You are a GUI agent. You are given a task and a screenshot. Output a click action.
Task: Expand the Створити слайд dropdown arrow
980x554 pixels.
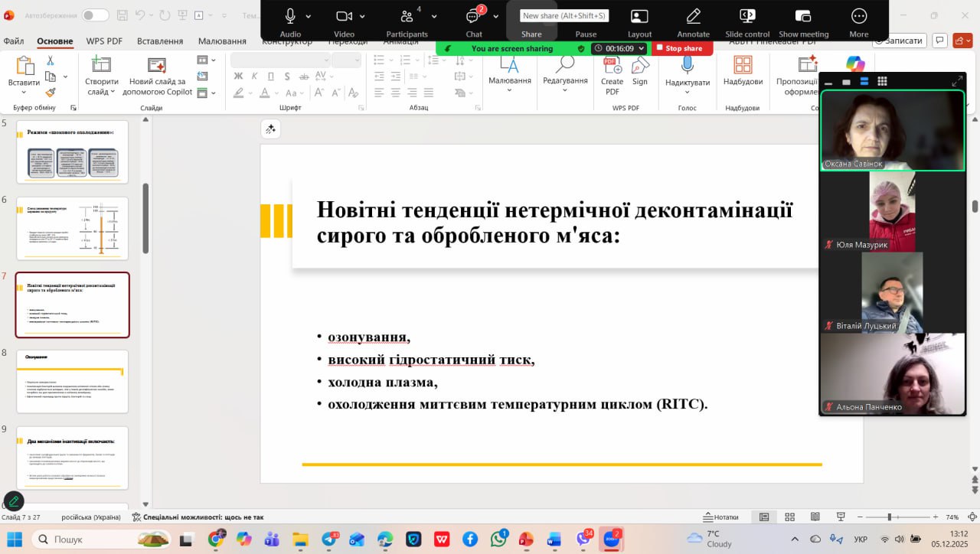point(113,92)
